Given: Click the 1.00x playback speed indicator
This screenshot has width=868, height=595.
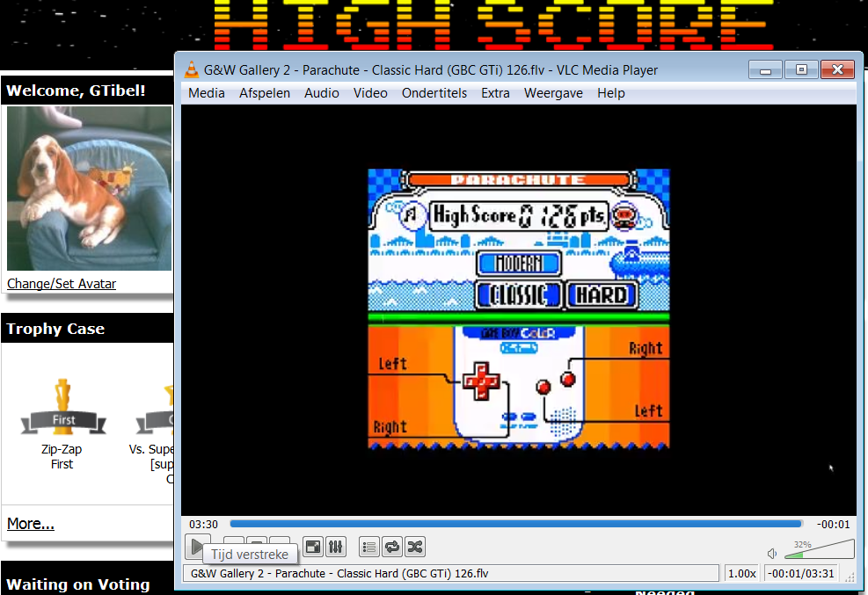Looking at the screenshot, I should 741,573.
